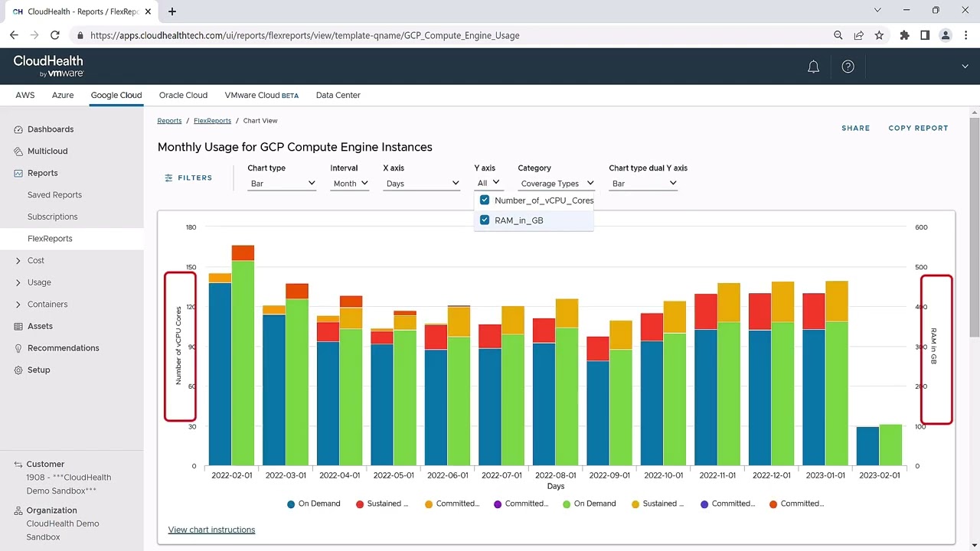This screenshot has width=980, height=551.
Task: Toggle the red Sustained legend swatch
Action: coord(360,504)
